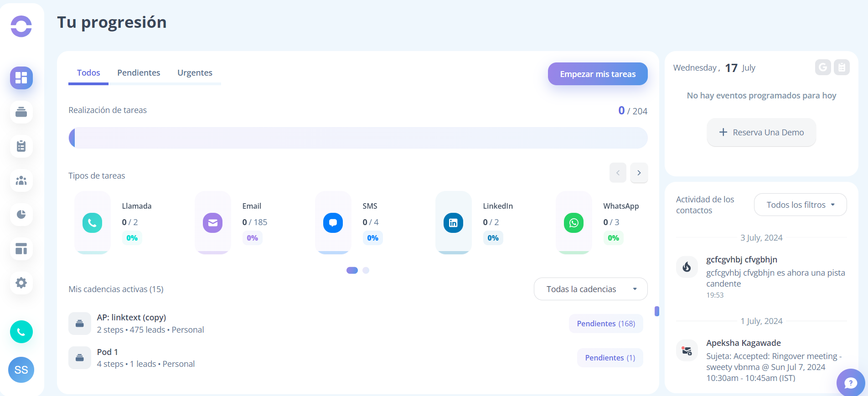Click the Llamada phone task icon
868x396 pixels.
pyautogui.click(x=93, y=223)
